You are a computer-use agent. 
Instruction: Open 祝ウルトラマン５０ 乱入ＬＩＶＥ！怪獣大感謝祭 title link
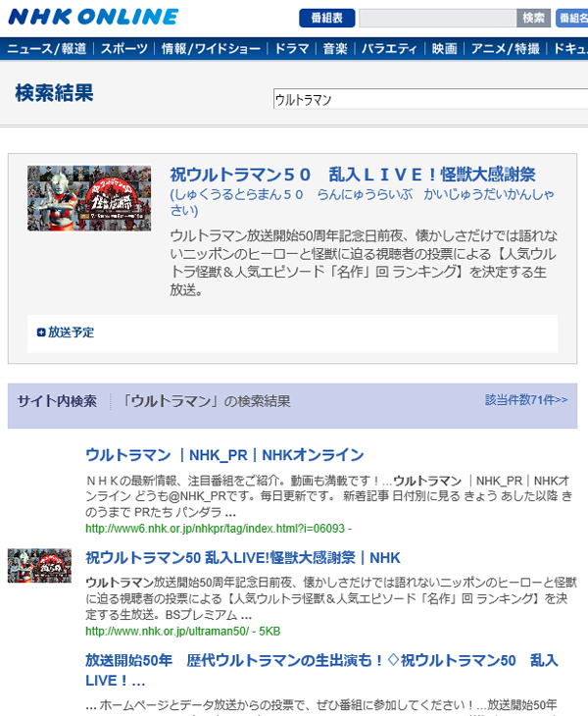click(x=353, y=175)
